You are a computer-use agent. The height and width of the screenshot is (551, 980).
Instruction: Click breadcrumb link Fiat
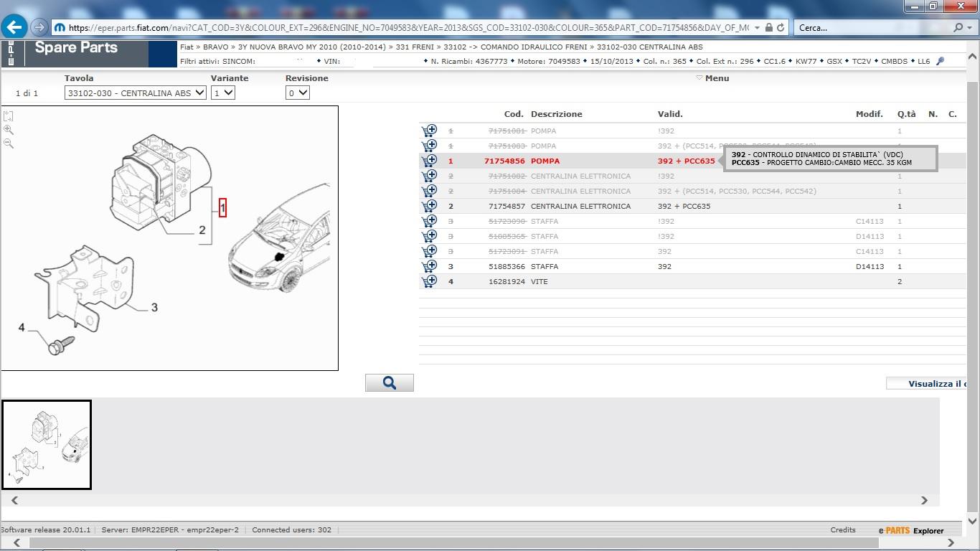(x=187, y=47)
